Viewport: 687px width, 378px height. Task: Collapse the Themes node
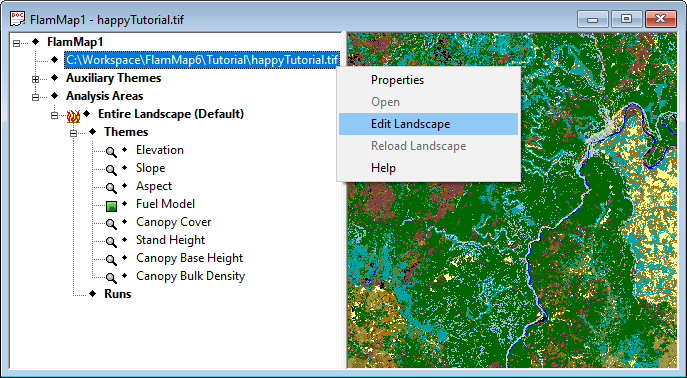[74, 133]
